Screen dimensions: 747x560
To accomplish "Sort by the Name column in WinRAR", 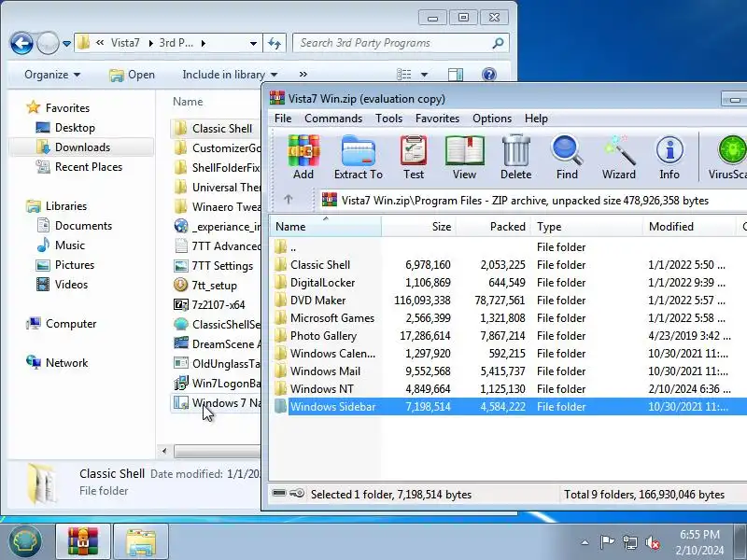I will click(x=325, y=226).
